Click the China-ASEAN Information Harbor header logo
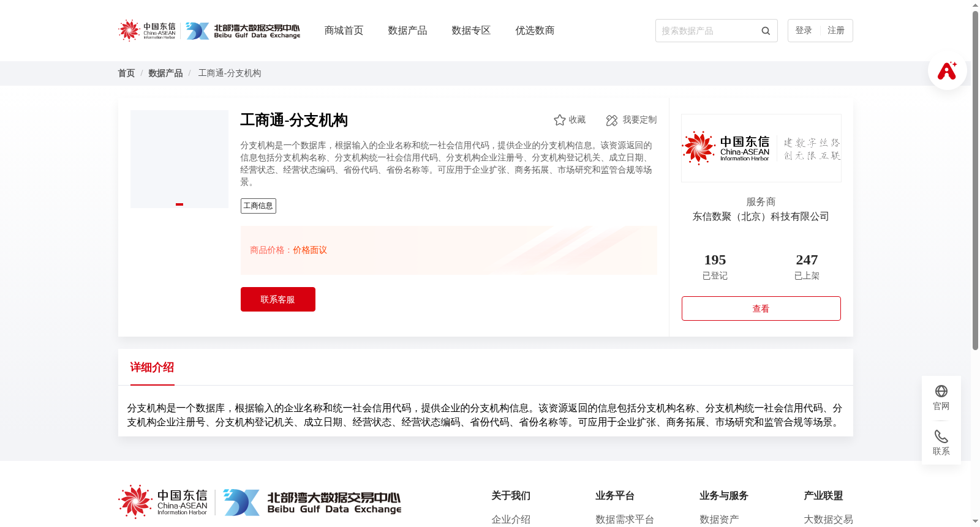 click(147, 31)
